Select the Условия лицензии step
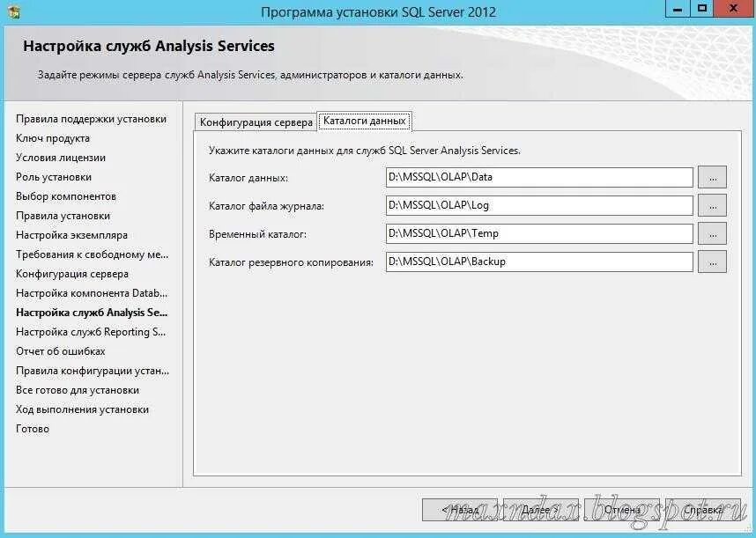 coord(61,158)
